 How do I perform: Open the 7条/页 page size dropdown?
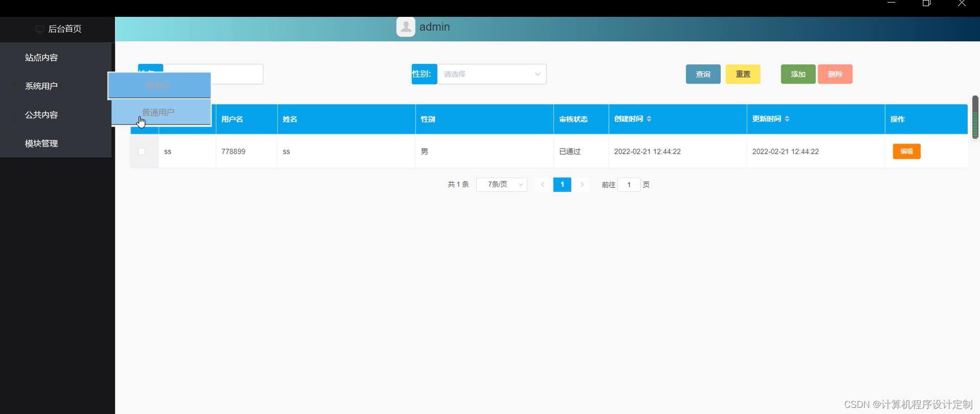(502, 184)
